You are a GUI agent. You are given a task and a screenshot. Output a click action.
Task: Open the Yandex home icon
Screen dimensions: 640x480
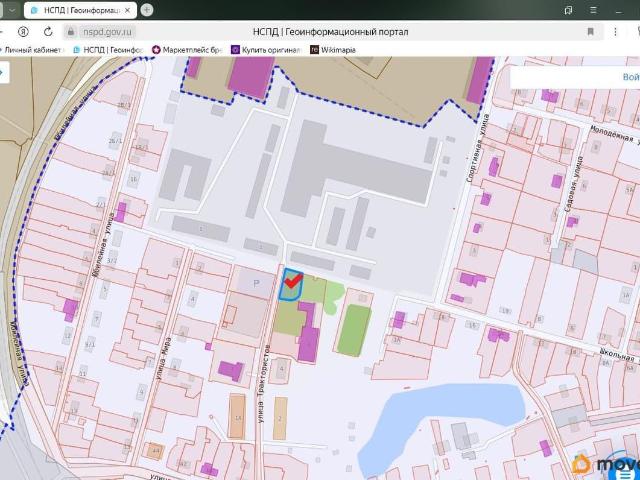[23, 32]
